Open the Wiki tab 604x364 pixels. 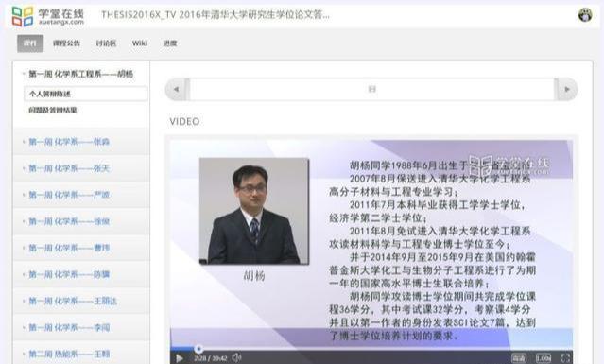[140, 43]
